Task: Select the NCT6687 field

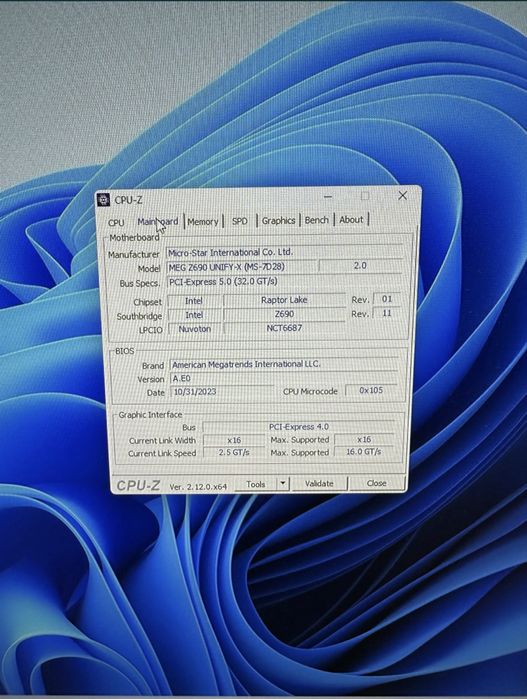Action: pyautogui.click(x=284, y=328)
